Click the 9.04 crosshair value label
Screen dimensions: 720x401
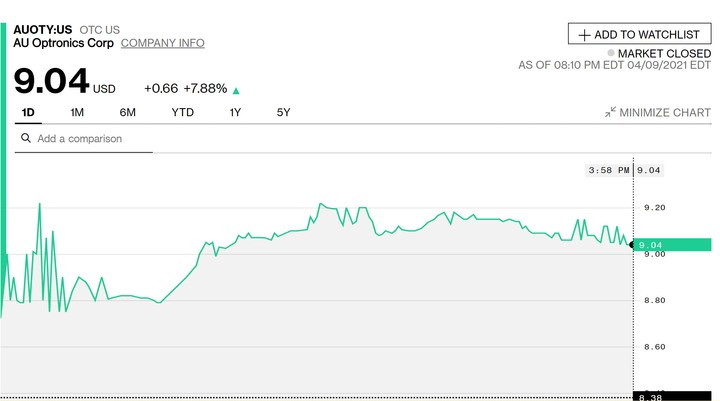coord(650,170)
